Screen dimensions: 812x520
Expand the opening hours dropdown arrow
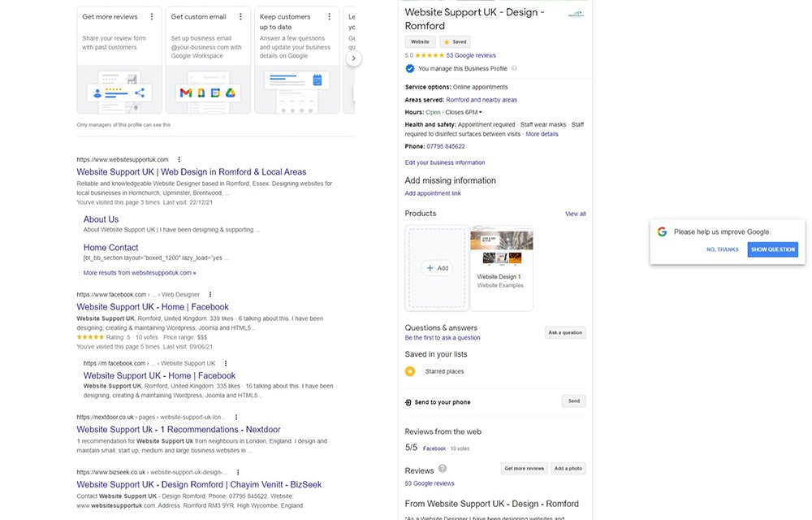coord(481,112)
